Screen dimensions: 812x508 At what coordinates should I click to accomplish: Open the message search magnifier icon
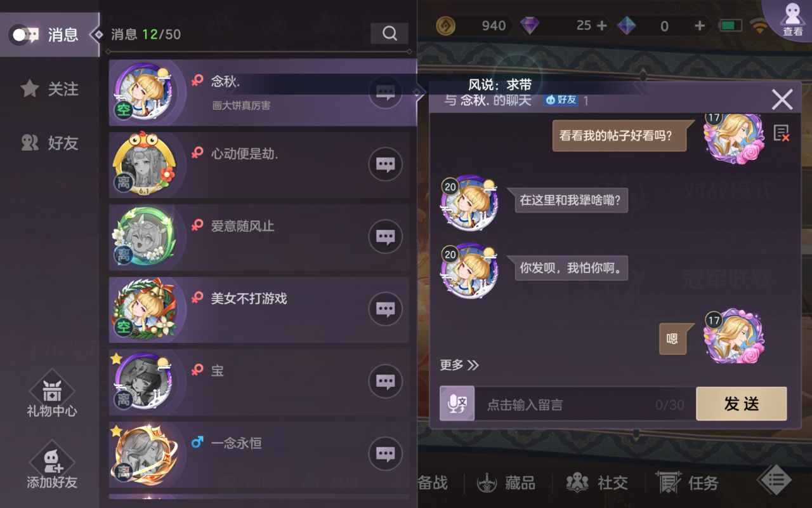tap(390, 34)
